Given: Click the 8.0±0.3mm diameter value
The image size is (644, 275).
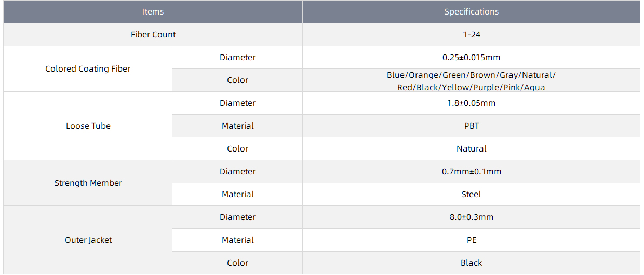Looking at the screenshot, I should [x=472, y=217].
